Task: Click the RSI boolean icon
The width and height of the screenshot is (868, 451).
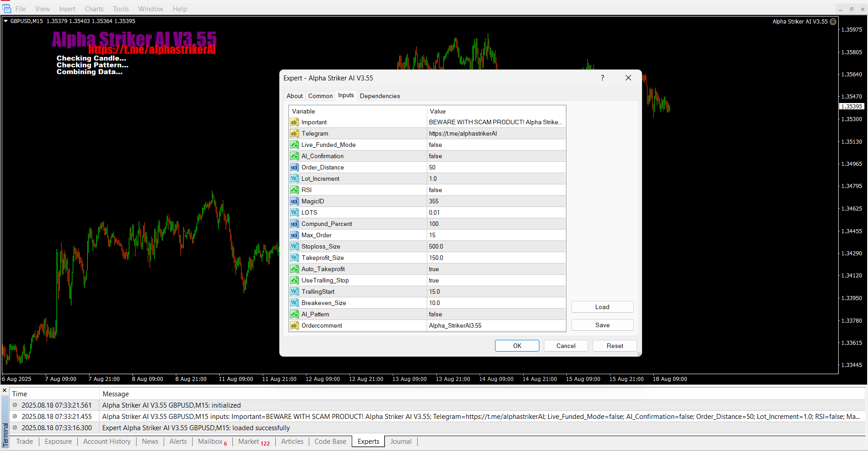Action: [294, 190]
